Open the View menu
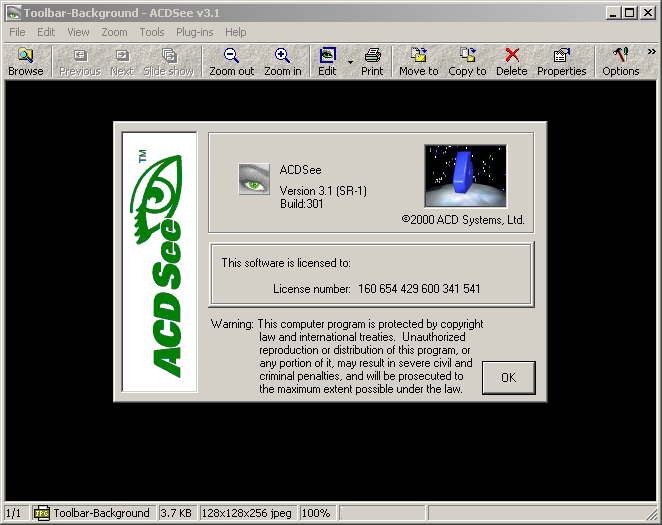The width and height of the screenshot is (662, 525). click(78, 32)
